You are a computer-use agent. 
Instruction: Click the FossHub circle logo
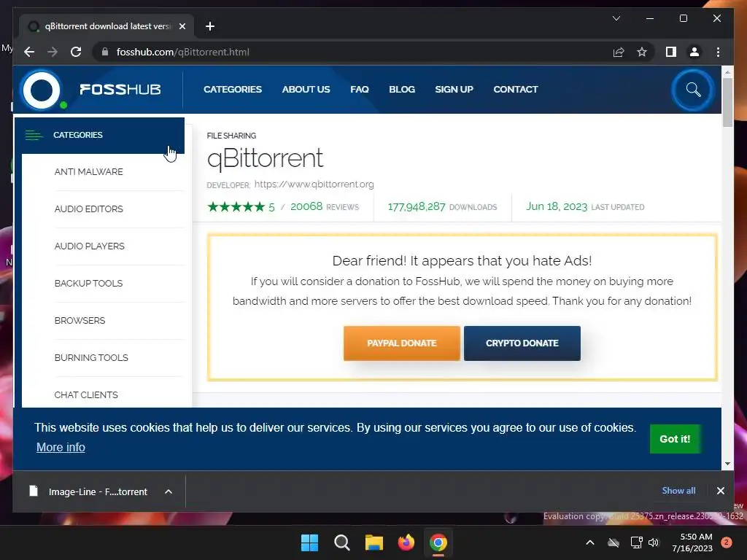tap(42, 90)
